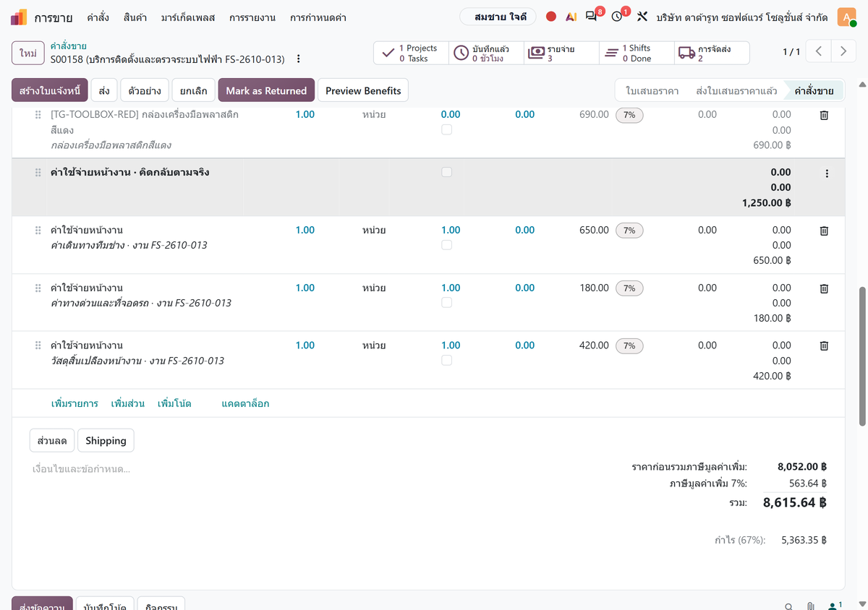The height and width of the screenshot is (610, 868).
Task: Select the ใบเสนอราคา status stage
Action: [652, 90]
